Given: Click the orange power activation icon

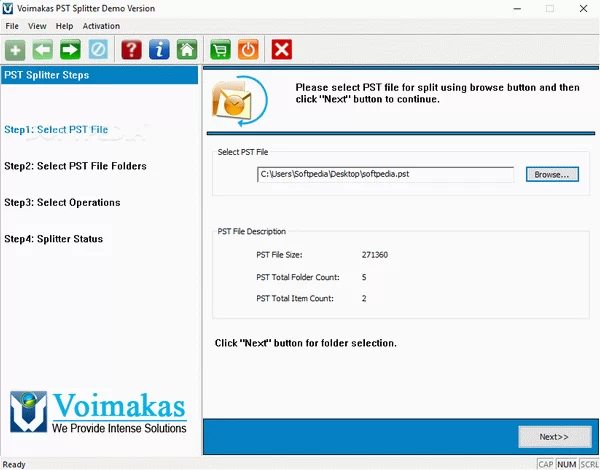Looking at the screenshot, I should [x=248, y=48].
